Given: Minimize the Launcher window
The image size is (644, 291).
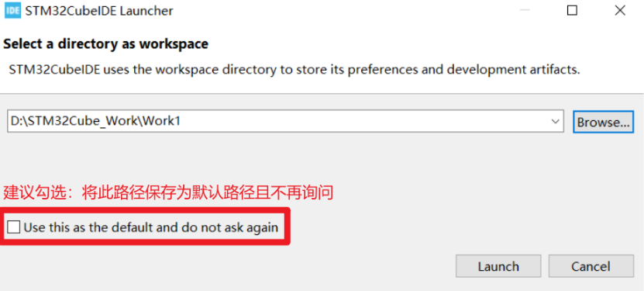Looking at the screenshot, I should [525, 10].
